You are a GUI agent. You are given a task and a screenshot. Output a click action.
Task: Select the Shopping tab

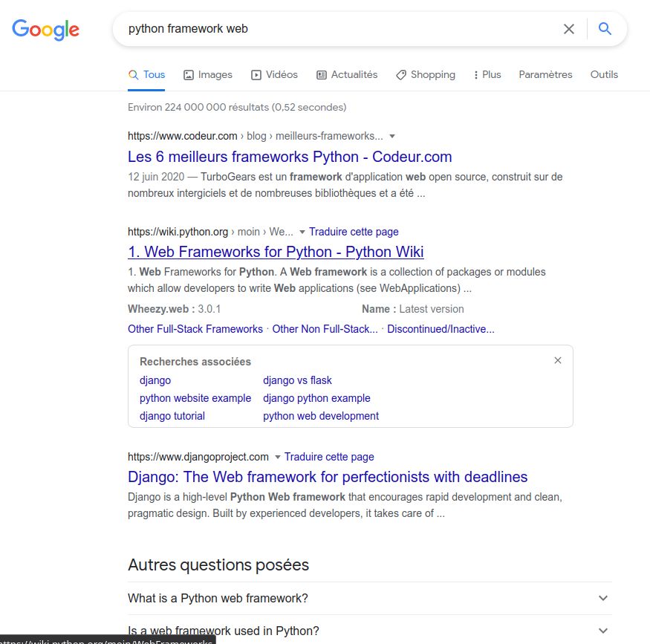[426, 74]
